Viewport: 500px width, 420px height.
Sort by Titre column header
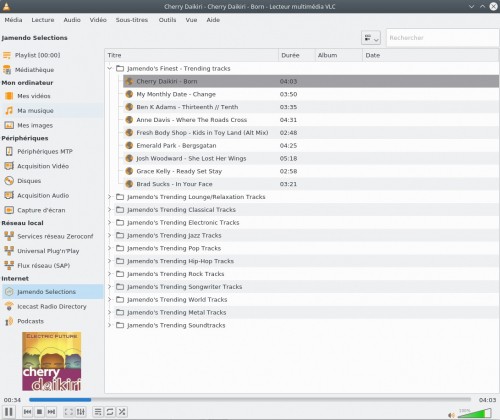[192, 55]
